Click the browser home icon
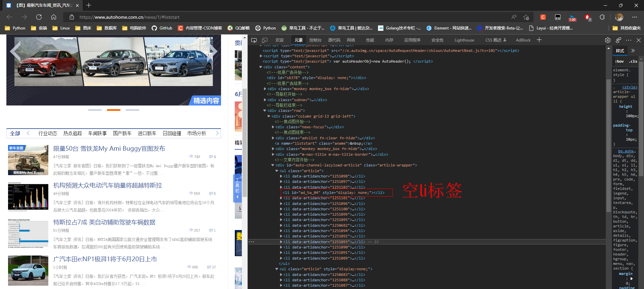Screen dimensions: 644x289 [54, 17]
